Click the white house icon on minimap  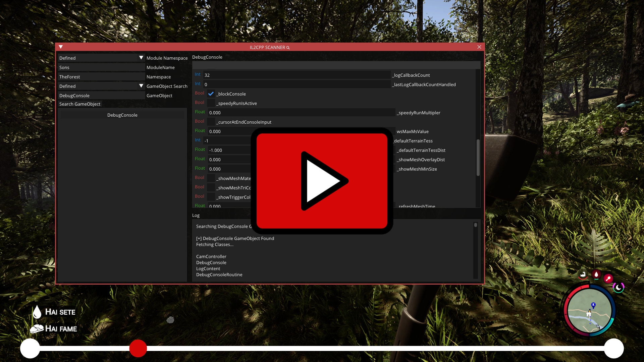pos(589,315)
